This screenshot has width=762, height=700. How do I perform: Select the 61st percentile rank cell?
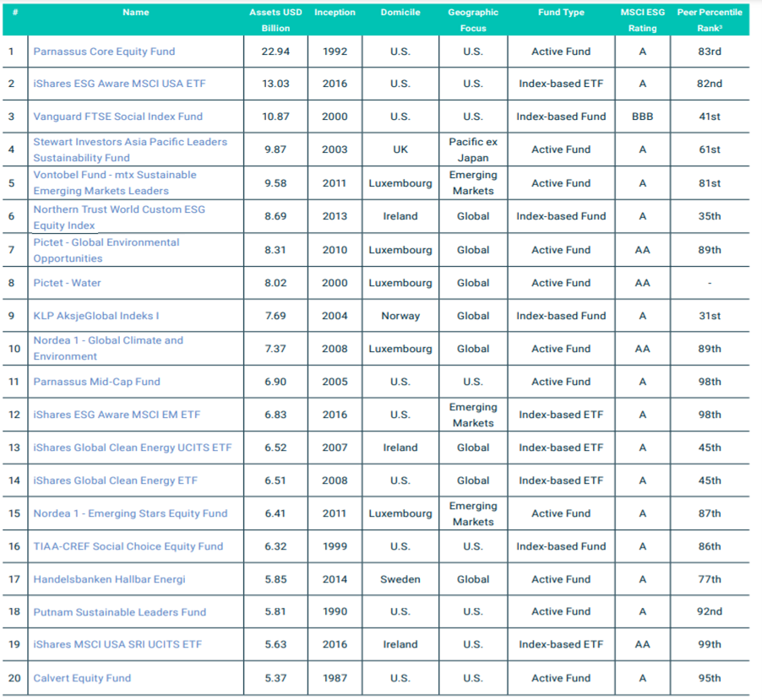click(710, 149)
